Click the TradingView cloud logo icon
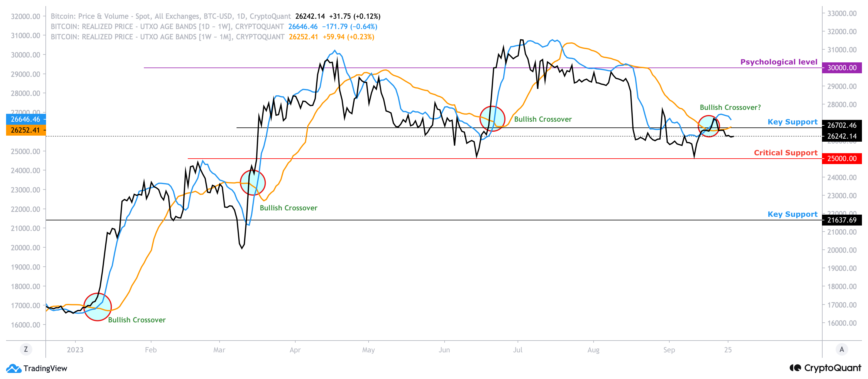Viewport: 868px width, 379px height. [14, 368]
